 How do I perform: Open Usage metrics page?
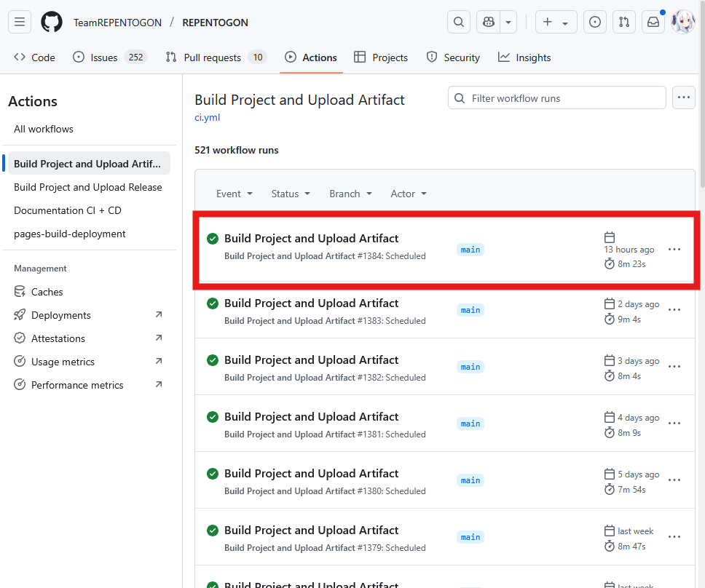click(x=89, y=362)
